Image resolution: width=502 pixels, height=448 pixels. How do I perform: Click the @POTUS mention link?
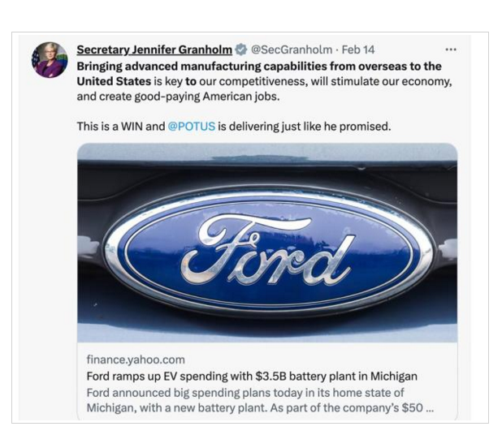[192, 127]
